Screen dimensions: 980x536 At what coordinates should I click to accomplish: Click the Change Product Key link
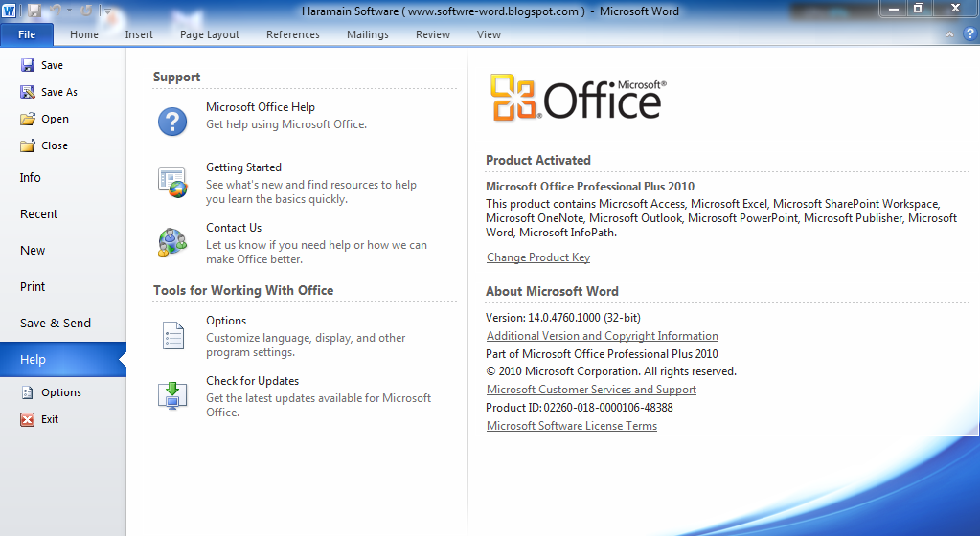(538, 257)
